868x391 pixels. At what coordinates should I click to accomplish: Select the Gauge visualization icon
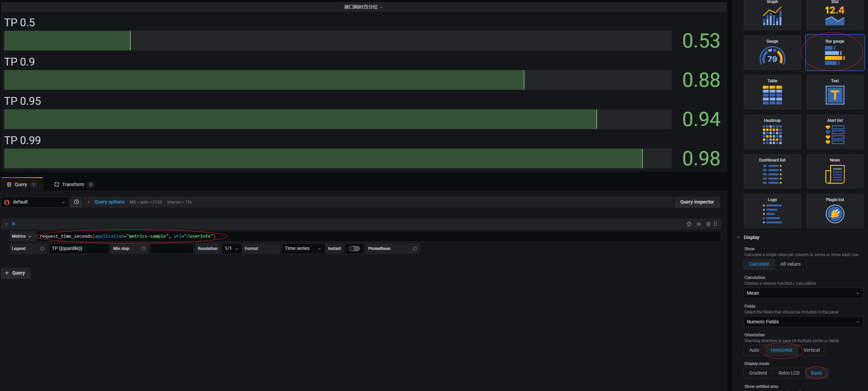[772, 53]
